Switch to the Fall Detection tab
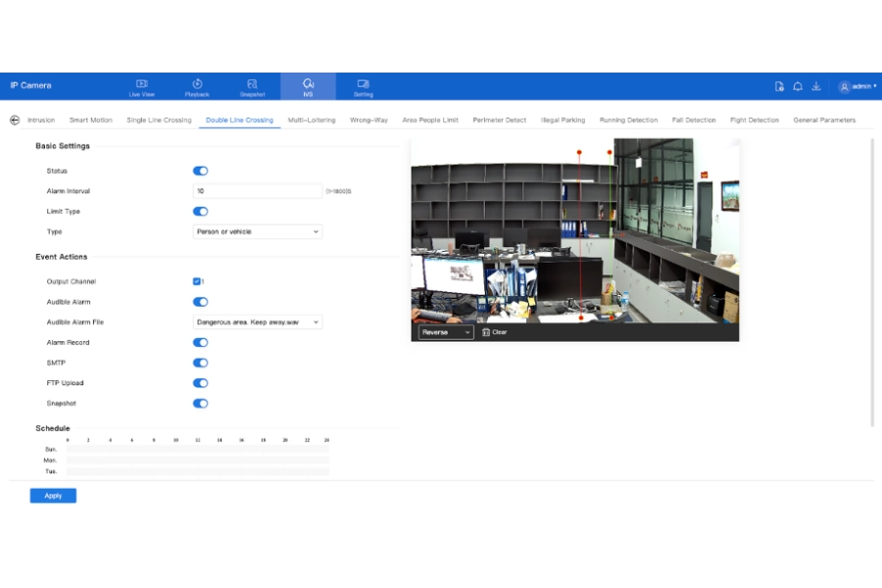This screenshot has height=588, width=882. (694, 120)
